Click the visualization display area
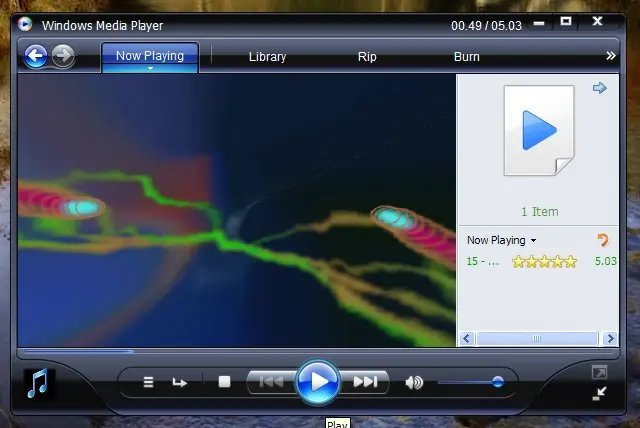This screenshot has height=428, width=640. (x=237, y=211)
